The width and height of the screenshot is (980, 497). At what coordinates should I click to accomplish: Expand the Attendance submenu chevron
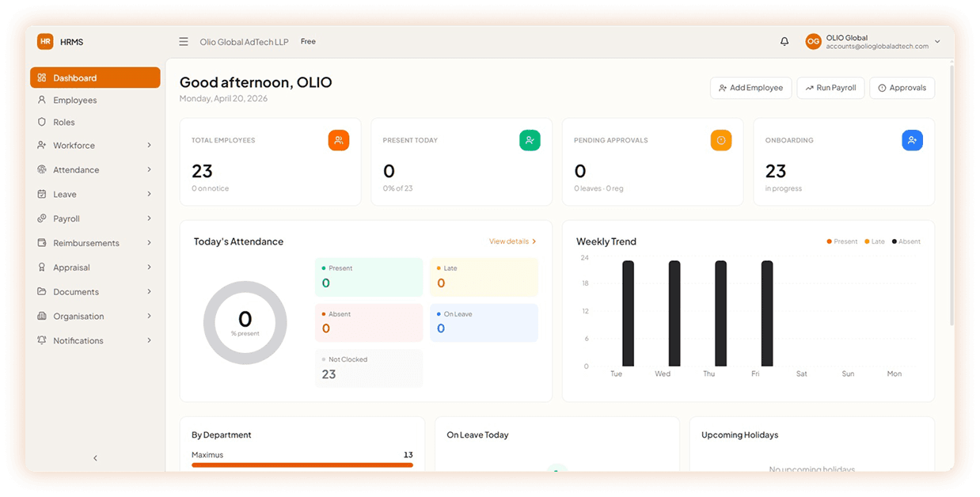149,170
